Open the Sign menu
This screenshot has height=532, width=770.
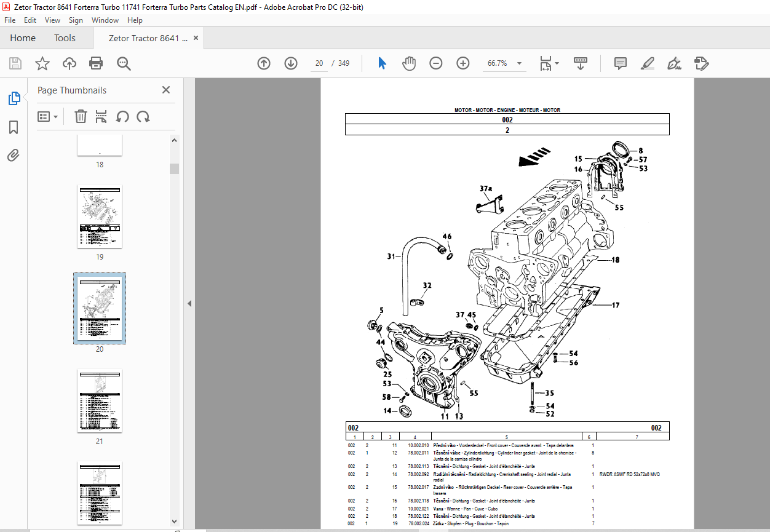(x=76, y=20)
